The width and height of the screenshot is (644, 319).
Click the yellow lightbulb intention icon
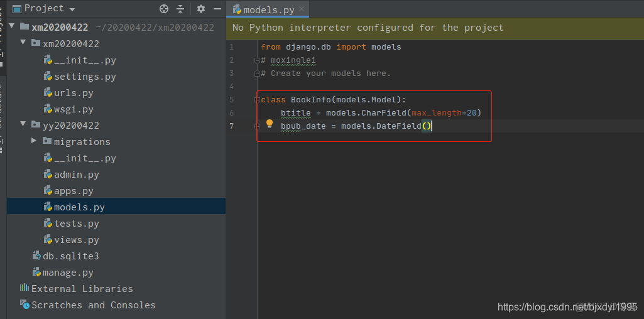(x=270, y=124)
